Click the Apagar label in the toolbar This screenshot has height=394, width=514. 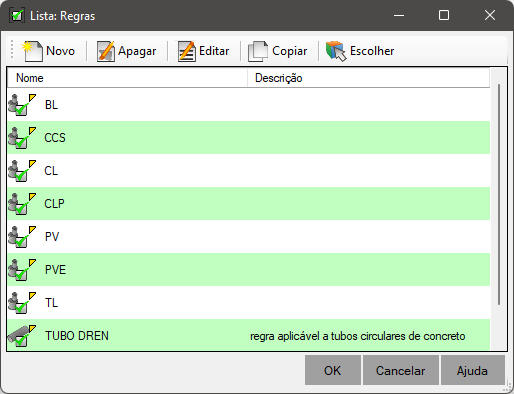pyautogui.click(x=137, y=51)
